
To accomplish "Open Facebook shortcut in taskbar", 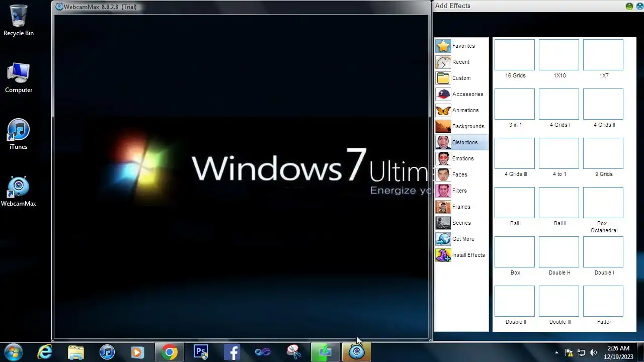I will 232,352.
